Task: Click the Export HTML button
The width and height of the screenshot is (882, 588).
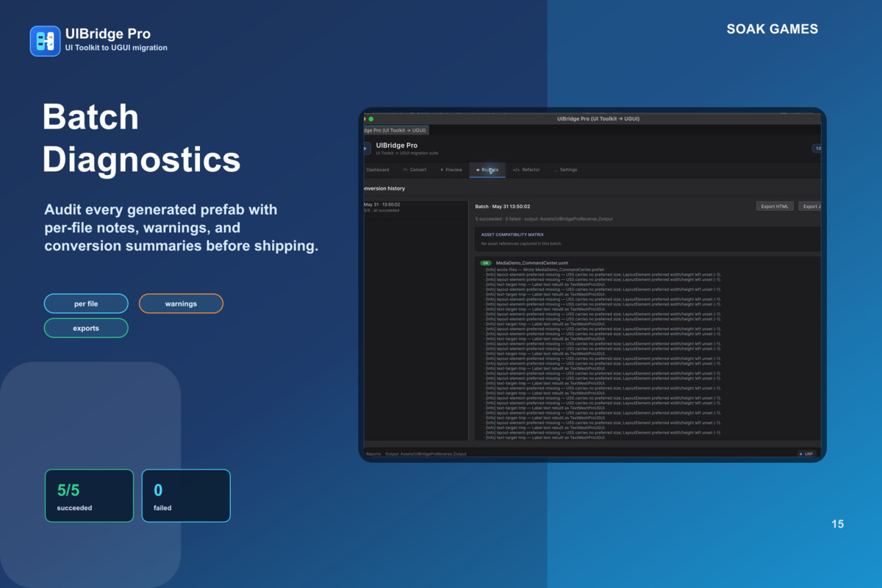Action: coord(775,207)
